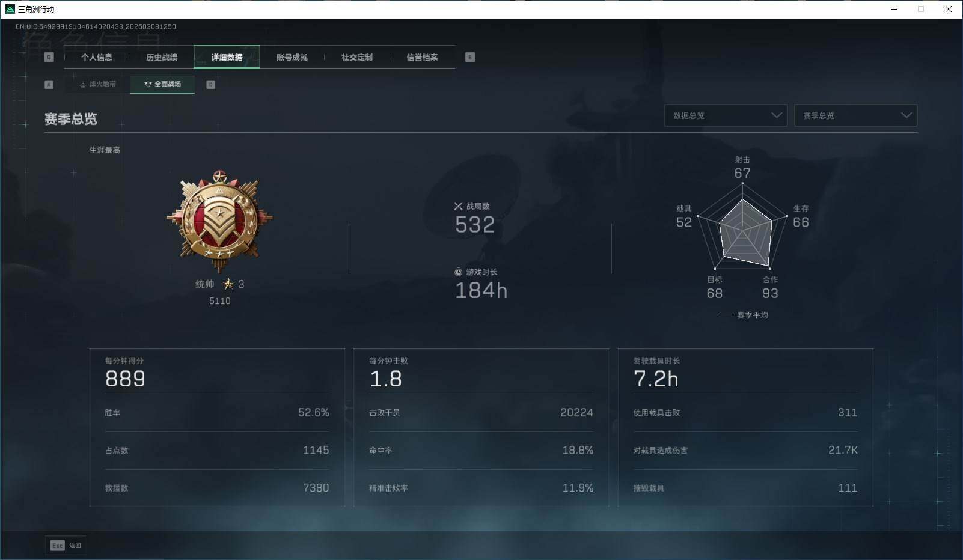Click the 使用载具击败 value 311

point(848,413)
